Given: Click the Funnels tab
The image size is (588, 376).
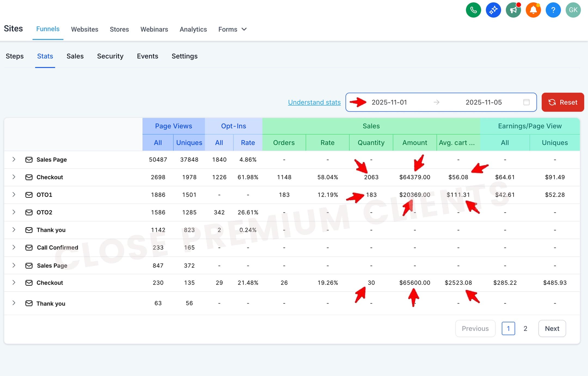Looking at the screenshot, I should click(x=48, y=29).
